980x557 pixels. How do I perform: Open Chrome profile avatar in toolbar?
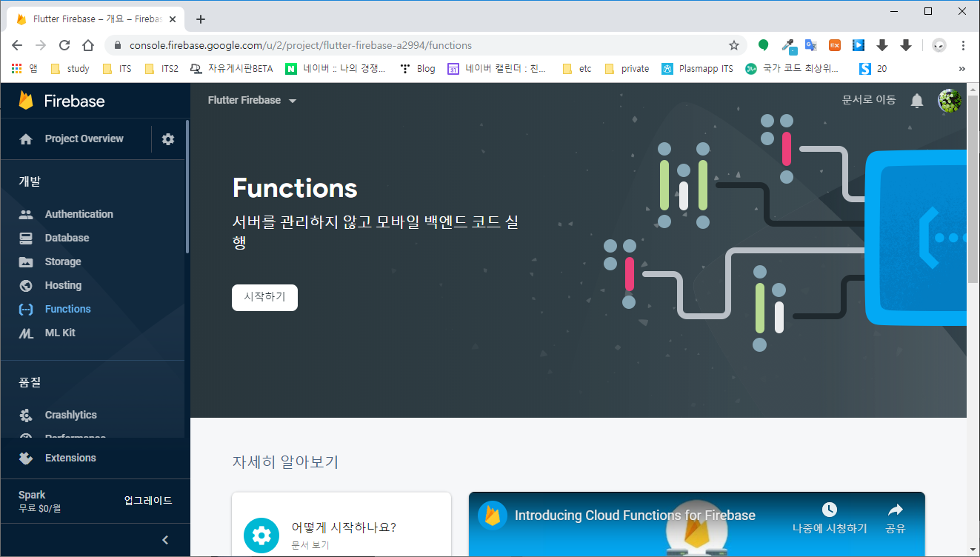point(939,45)
